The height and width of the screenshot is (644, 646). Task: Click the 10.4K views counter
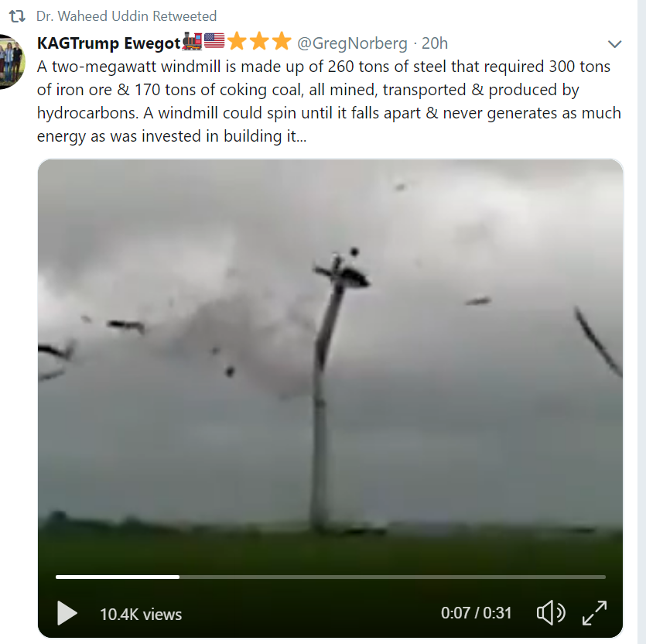click(141, 615)
